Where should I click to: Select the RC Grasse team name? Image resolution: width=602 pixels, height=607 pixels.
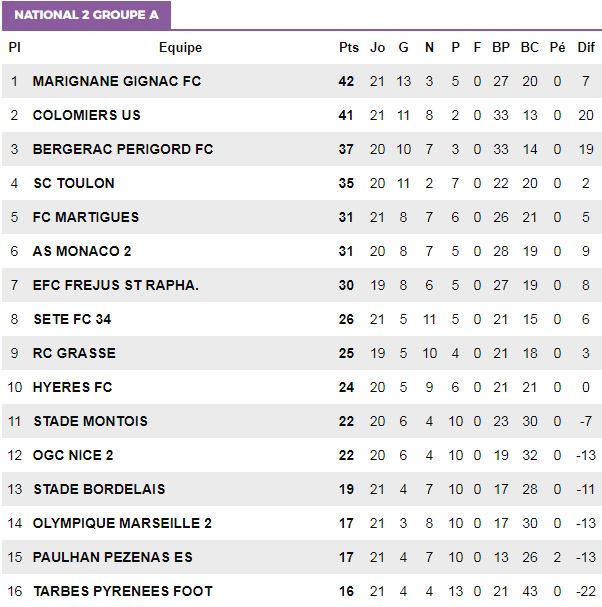coord(74,353)
